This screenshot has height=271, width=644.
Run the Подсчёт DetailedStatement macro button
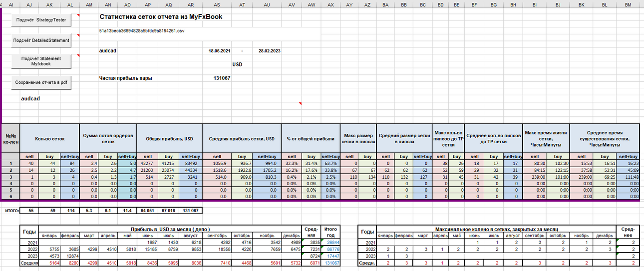click(x=41, y=40)
